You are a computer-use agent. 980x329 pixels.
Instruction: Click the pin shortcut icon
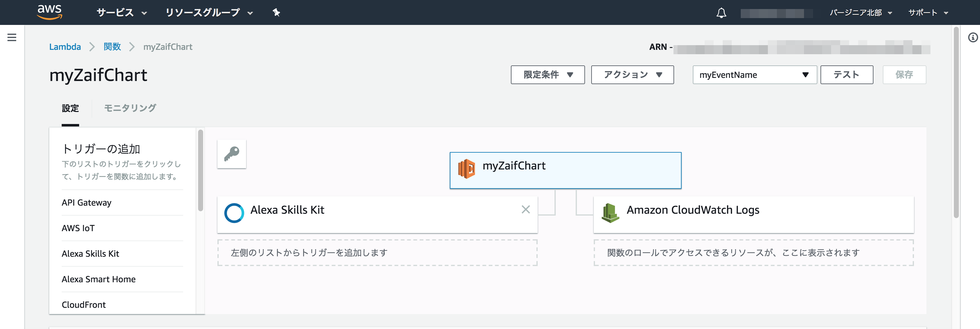click(x=276, y=12)
